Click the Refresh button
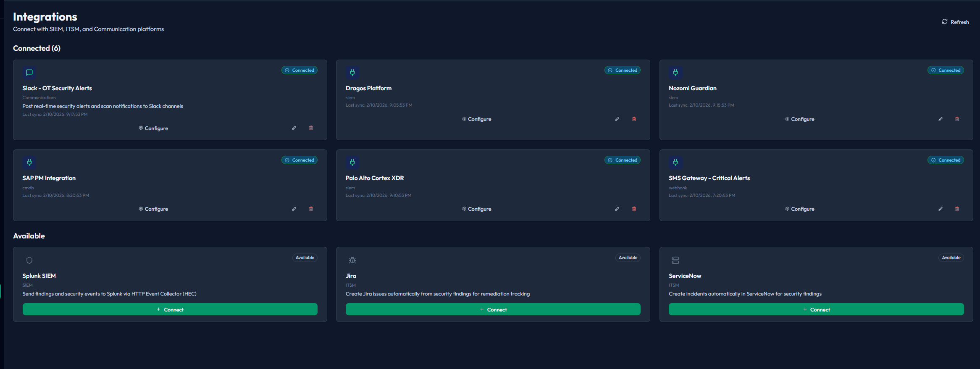 tap(955, 22)
